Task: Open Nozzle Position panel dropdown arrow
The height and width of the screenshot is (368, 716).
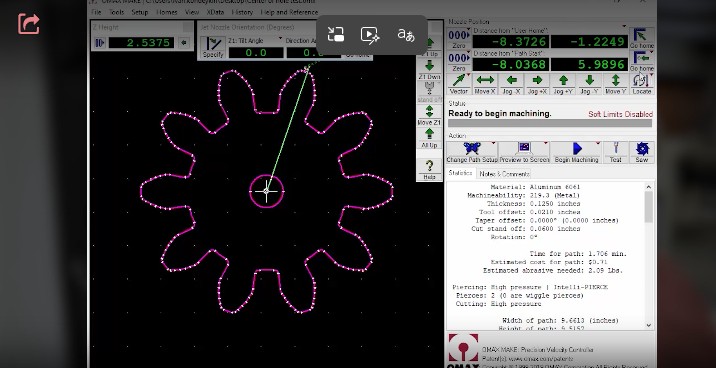Action: 625,26
